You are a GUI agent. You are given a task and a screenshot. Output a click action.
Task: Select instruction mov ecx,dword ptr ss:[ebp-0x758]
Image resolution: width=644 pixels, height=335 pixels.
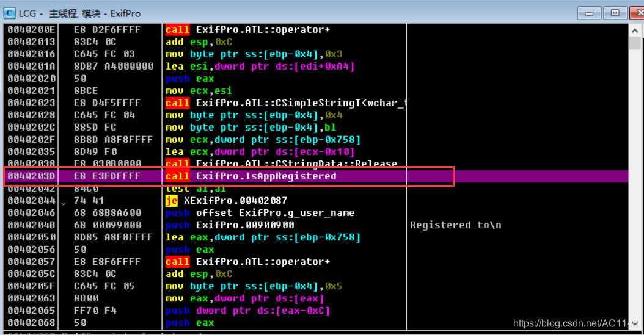(263, 139)
